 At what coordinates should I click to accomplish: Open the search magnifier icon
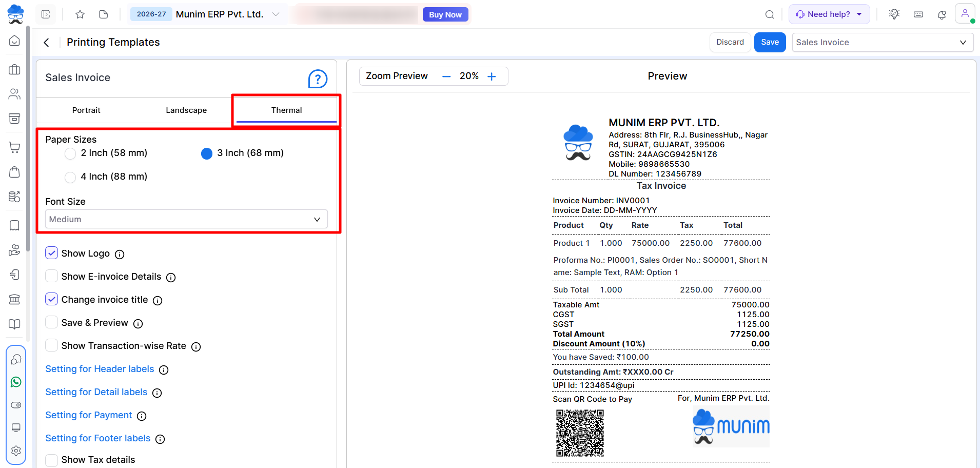click(770, 14)
